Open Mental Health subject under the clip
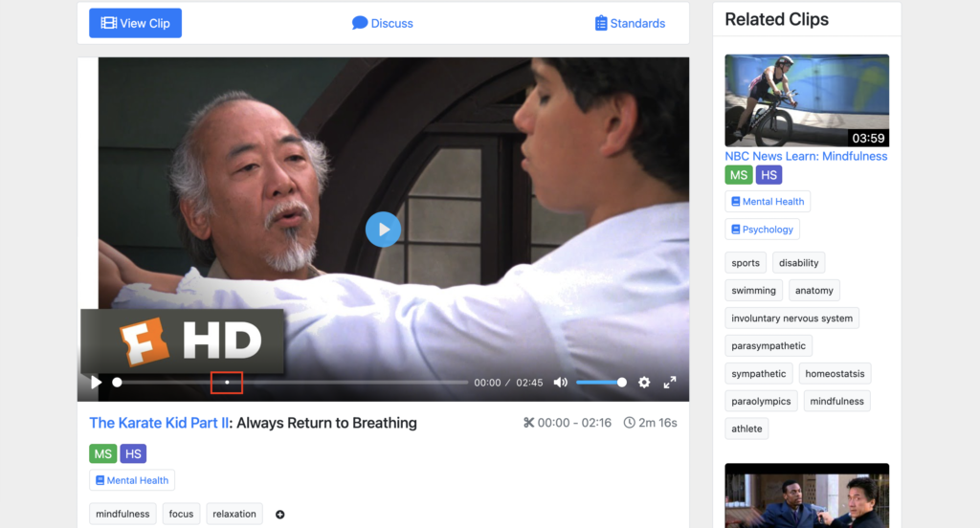The width and height of the screenshot is (980, 528). 132,480
